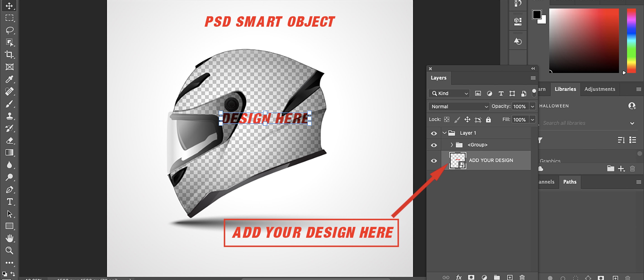Select the Crop tool

coord(9,54)
